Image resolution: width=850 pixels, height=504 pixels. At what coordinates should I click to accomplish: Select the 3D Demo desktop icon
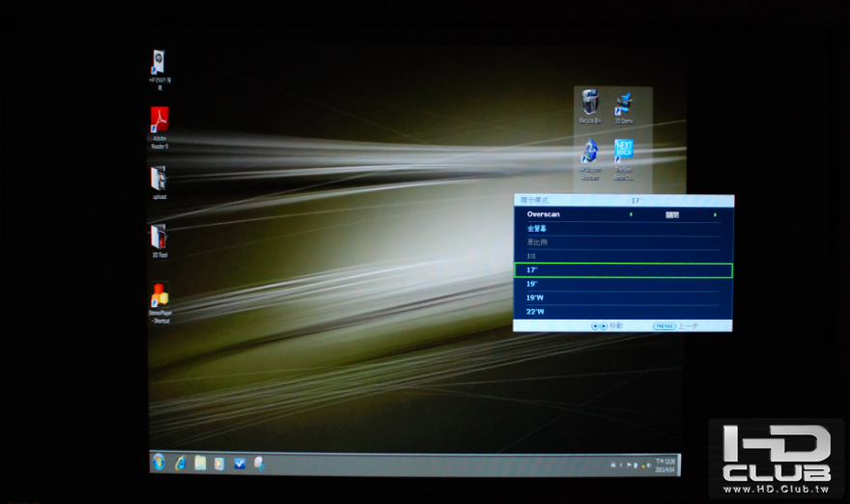(623, 108)
